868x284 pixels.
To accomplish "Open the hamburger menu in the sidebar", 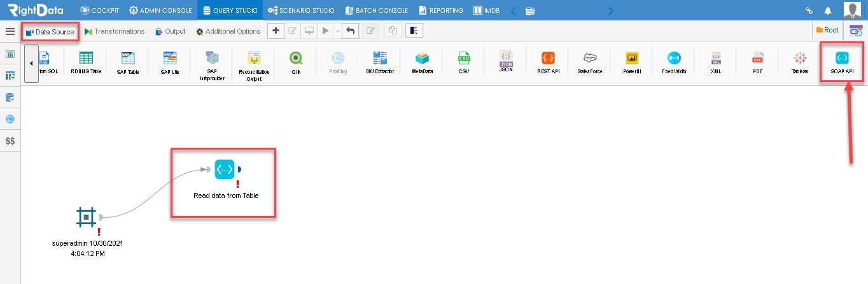I will (10, 31).
